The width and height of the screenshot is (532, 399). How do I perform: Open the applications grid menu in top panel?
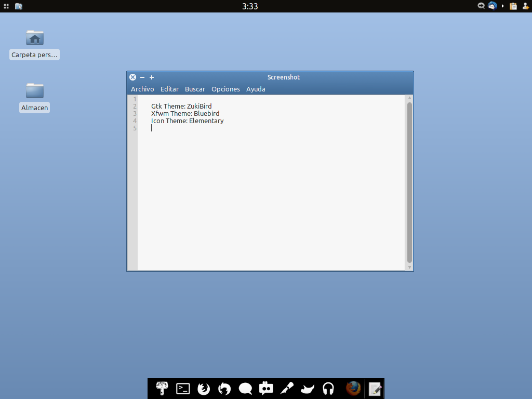[x=6, y=6]
